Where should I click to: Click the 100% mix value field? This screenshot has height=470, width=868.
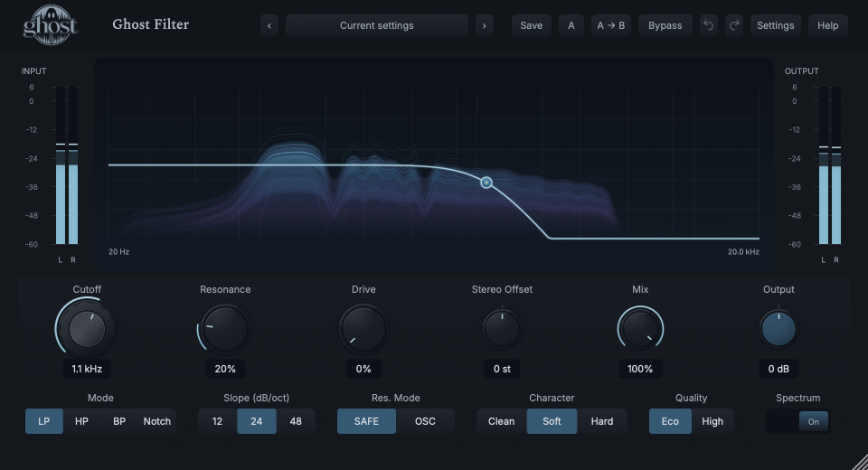coord(640,369)
